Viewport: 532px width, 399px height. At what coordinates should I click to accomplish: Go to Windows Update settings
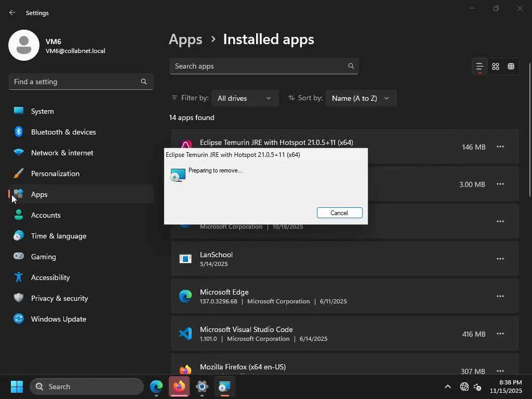[x=58, y=319]
